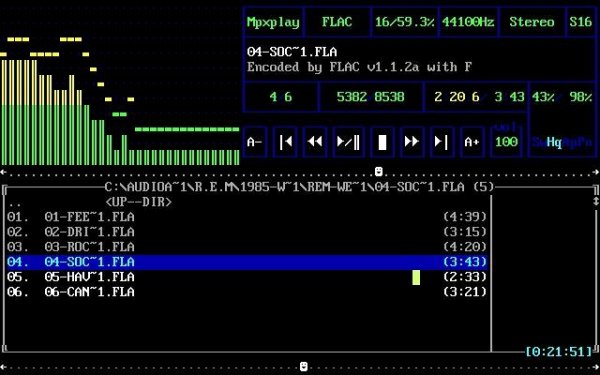Click the '5382 8538' frame counter
The height and width of the screenshot is (375, 600).
click(x=370, y=97)
